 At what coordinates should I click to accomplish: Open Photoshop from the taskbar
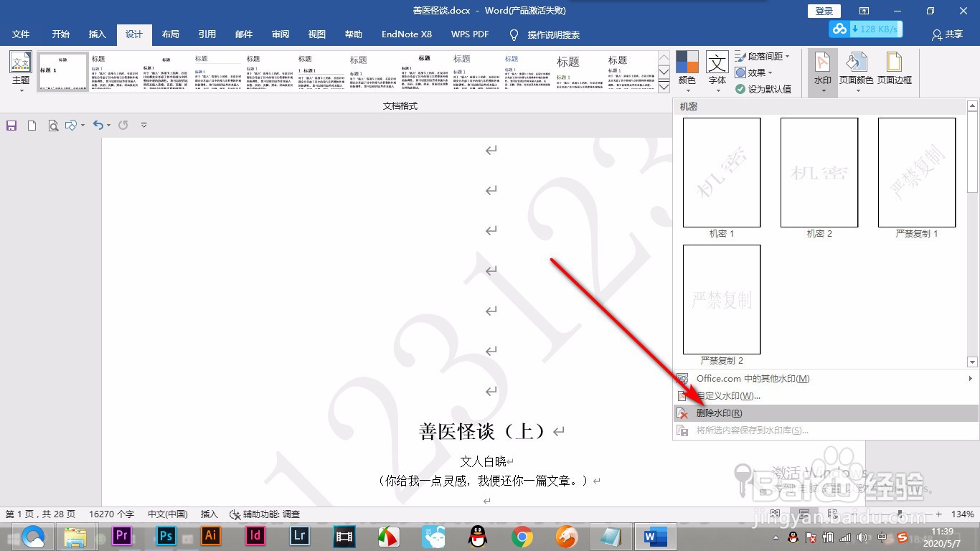166,536
